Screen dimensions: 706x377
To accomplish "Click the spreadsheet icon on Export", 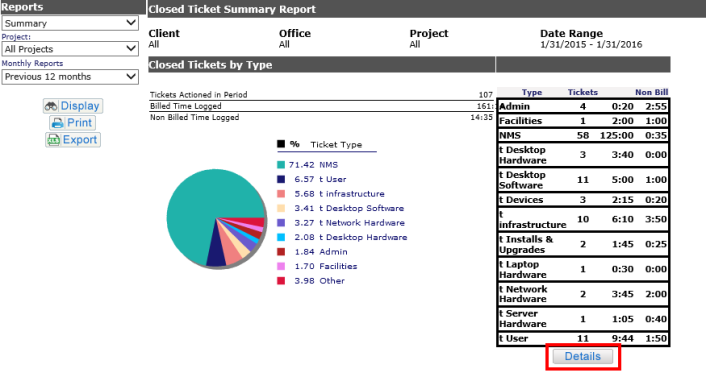I will coord(54,140).
